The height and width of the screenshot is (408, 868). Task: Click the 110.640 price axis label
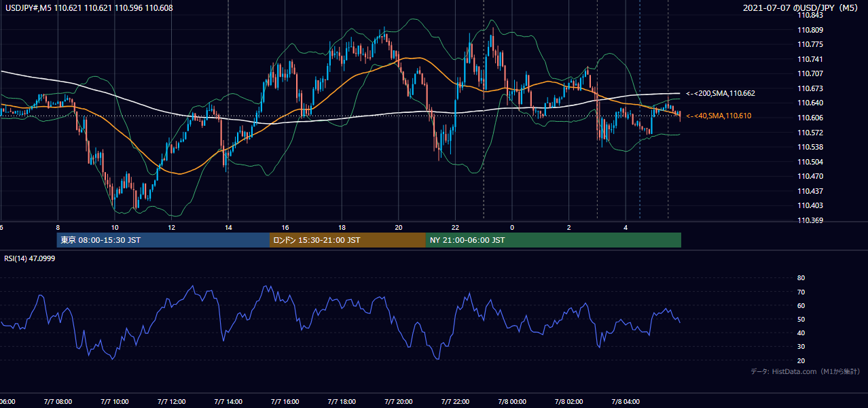810,103
